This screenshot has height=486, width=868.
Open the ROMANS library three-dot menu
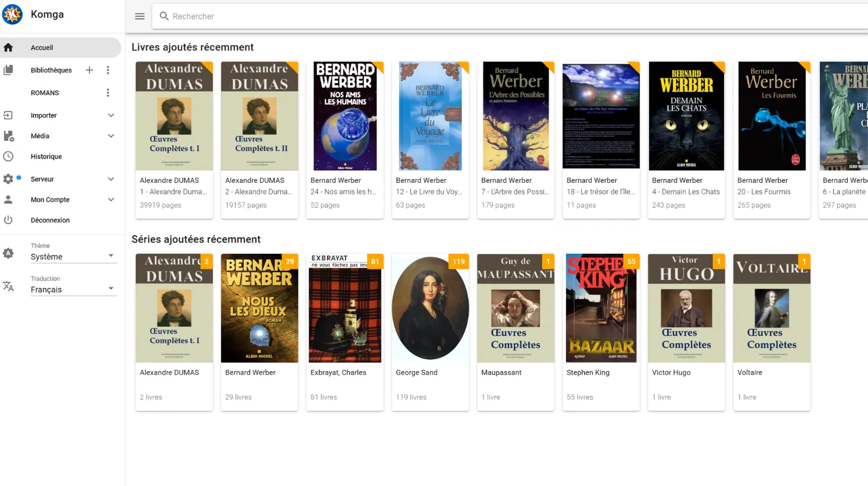coord(108,93)
